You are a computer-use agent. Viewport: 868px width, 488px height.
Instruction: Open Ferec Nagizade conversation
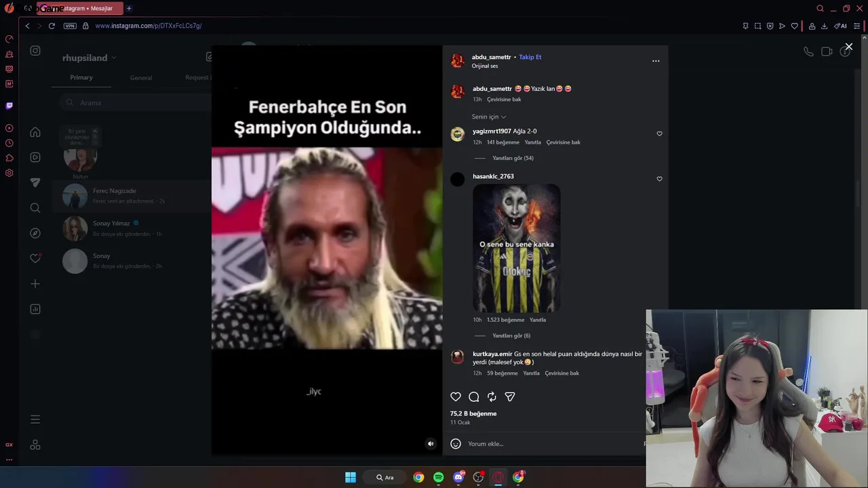[x=132, y=196]
